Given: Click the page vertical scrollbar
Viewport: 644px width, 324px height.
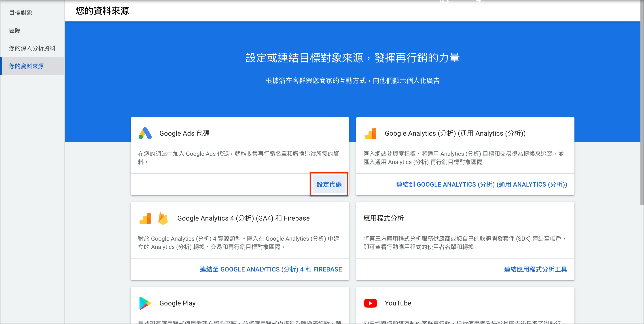Looking at the screenshot, I should pyautogui.click(x=642, y=102).
